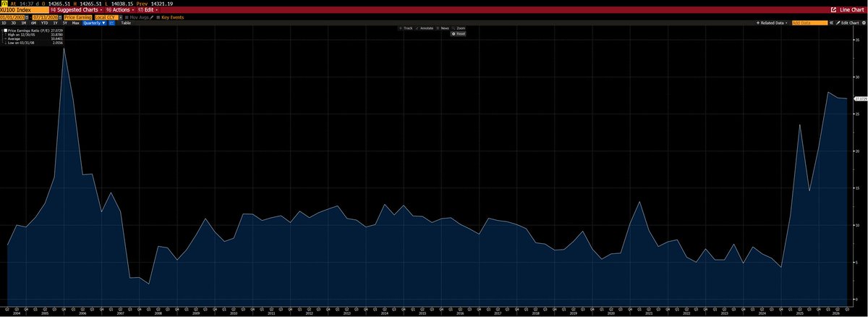Open the Edit dropdown menu
Image resolution: width=868 pixels, height=317 pixels.
tap(148, 10)
